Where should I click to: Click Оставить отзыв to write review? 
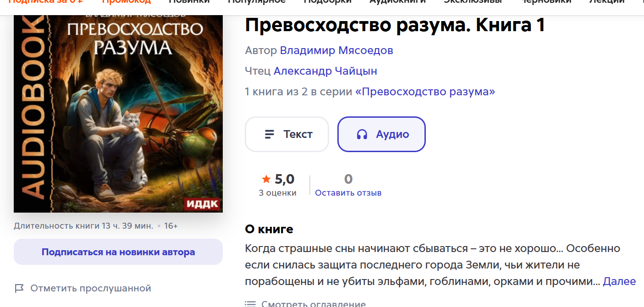tap(348, 193)
